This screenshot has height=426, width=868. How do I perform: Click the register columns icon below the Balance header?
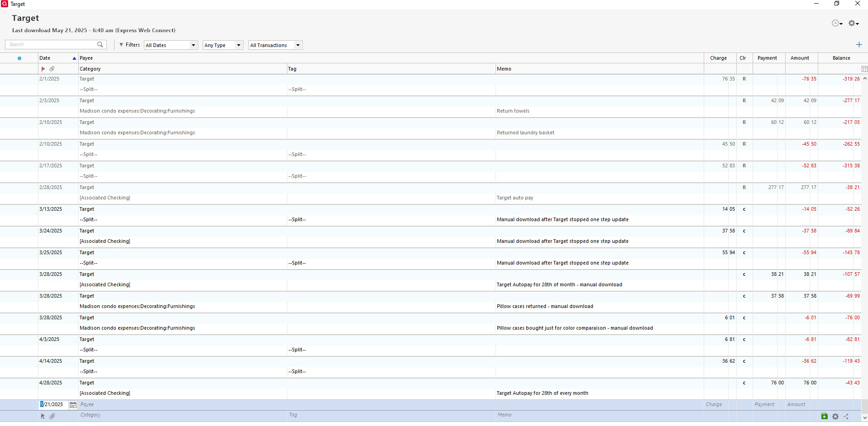864,69
